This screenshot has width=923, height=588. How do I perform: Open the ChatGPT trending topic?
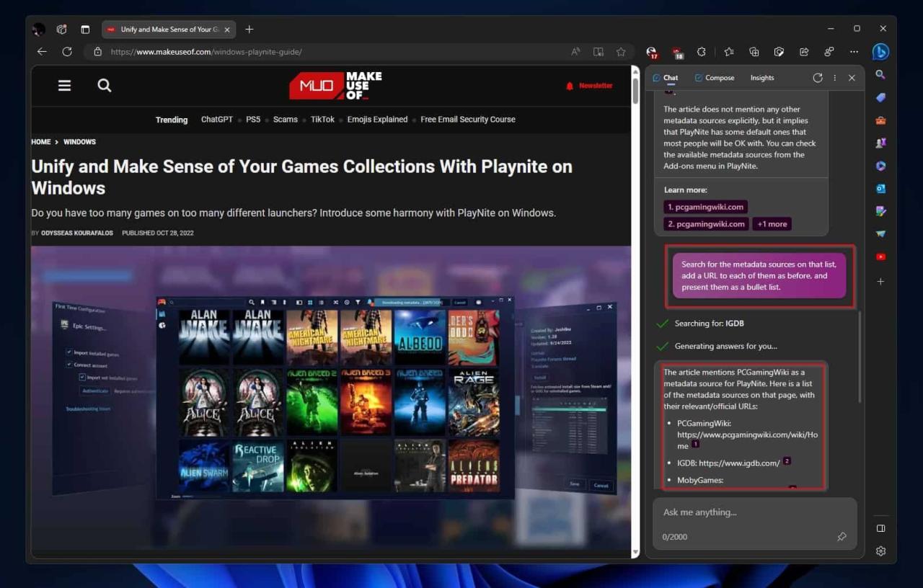pyautogui.click(x=217, y=120)
